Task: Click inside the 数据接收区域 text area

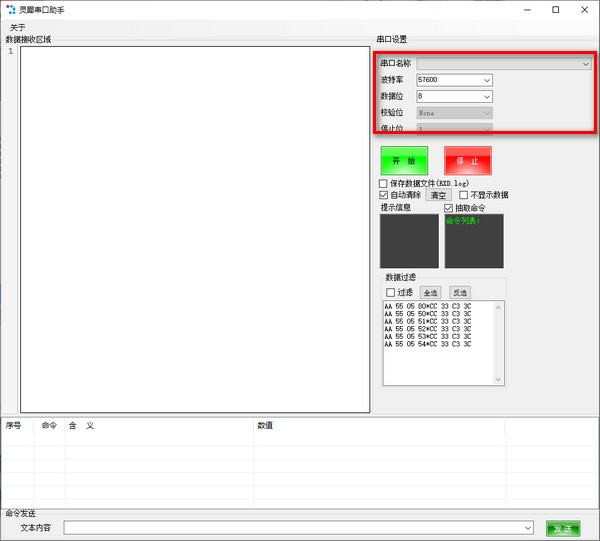Action: coord(195,230)
